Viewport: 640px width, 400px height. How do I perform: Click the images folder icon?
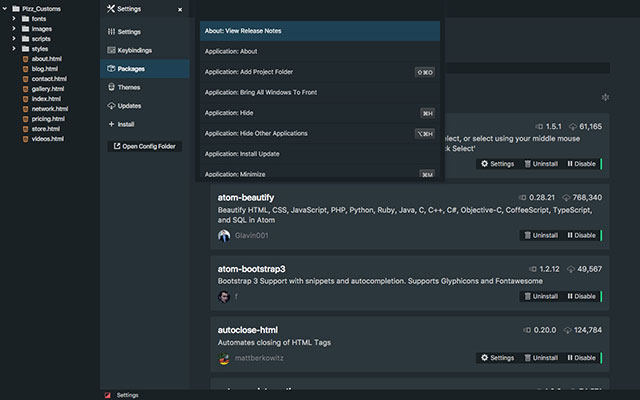tap(25, 29)
